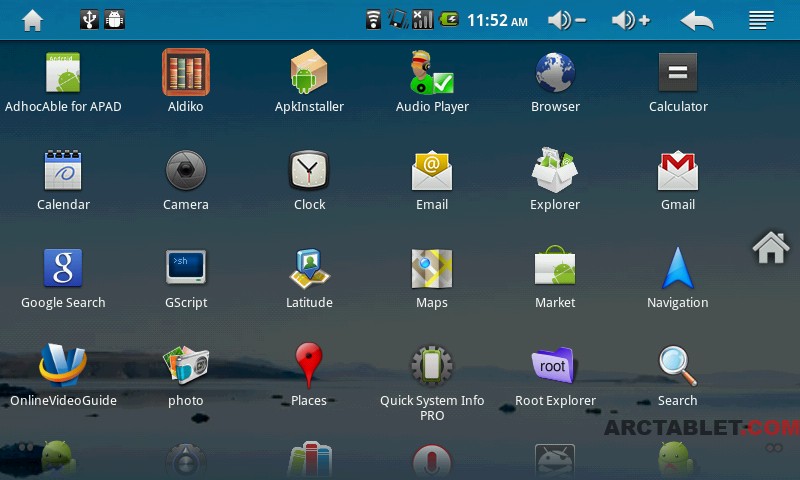Open Google Search app
The image size is (800, 480).
pyautogui.click(x=63, y=268)
